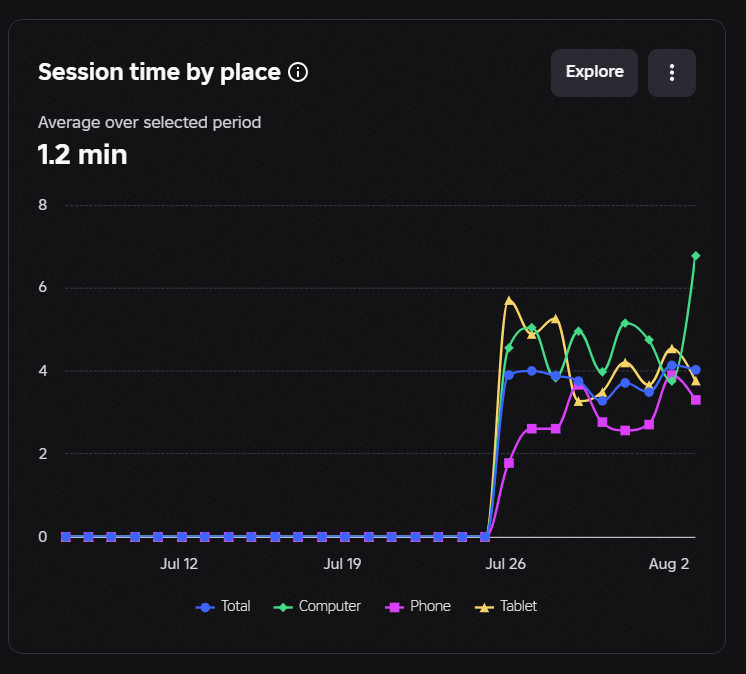Click the magenta square Phone legend marker
The width and height of the screenshot is (746, 674).
pos(394,607)
